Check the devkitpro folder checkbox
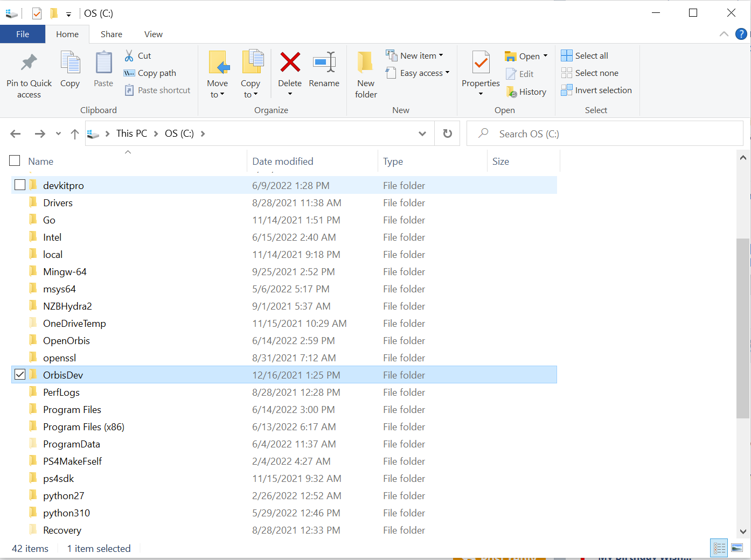Image resolution: width=751 pixels, height=560 pixels. tap(20, 185)
